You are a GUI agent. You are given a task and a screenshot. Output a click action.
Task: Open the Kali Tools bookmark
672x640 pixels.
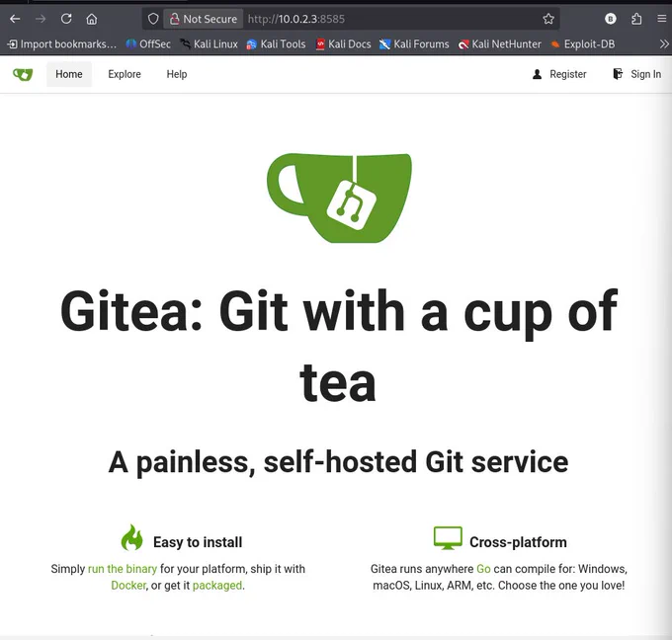(x=276, y=44)
